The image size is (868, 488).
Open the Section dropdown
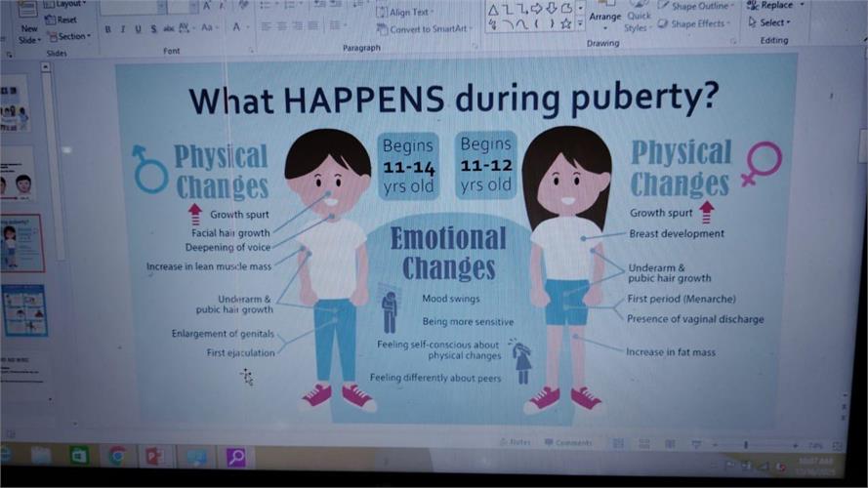point(69,36)
